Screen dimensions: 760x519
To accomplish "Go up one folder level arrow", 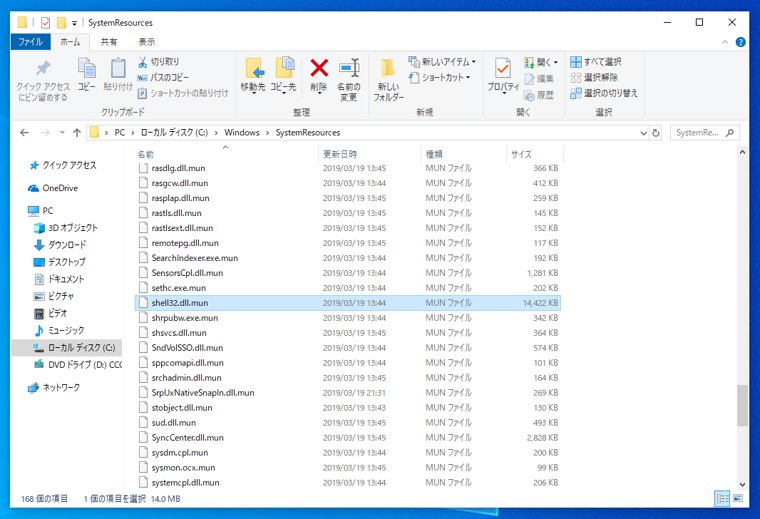I will pyautogui.click(x=77, y=133).
